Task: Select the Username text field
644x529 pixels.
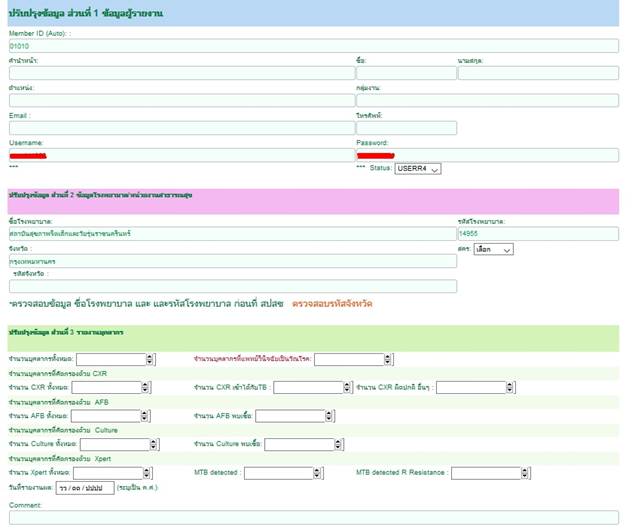Action: [180, 155]
